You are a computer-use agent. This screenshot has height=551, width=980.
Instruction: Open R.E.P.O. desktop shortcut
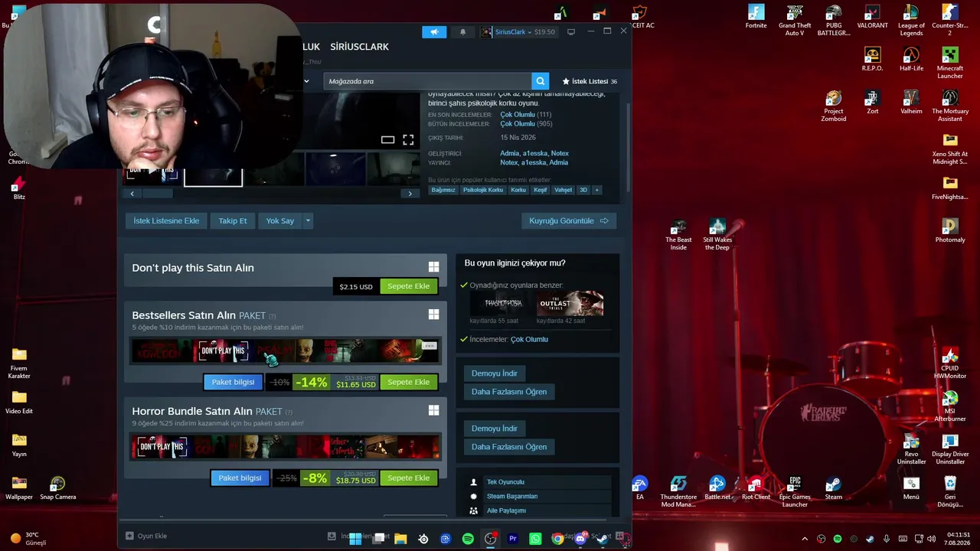pos(872,60)
